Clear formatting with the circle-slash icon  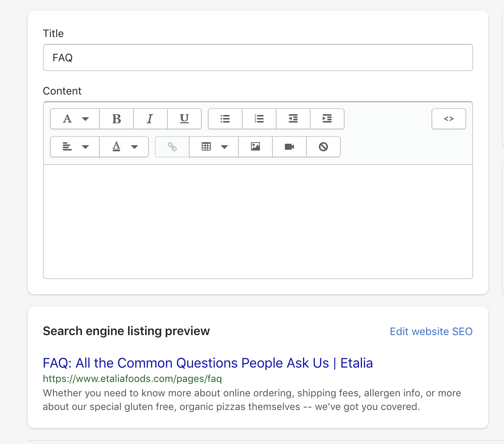coord(323,147)
